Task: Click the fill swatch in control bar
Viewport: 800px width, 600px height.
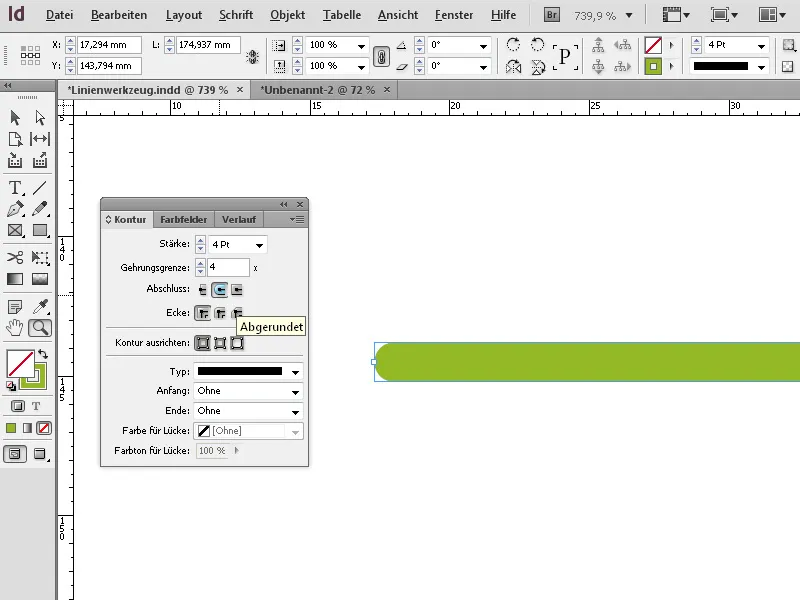Action: coord(653,45)
